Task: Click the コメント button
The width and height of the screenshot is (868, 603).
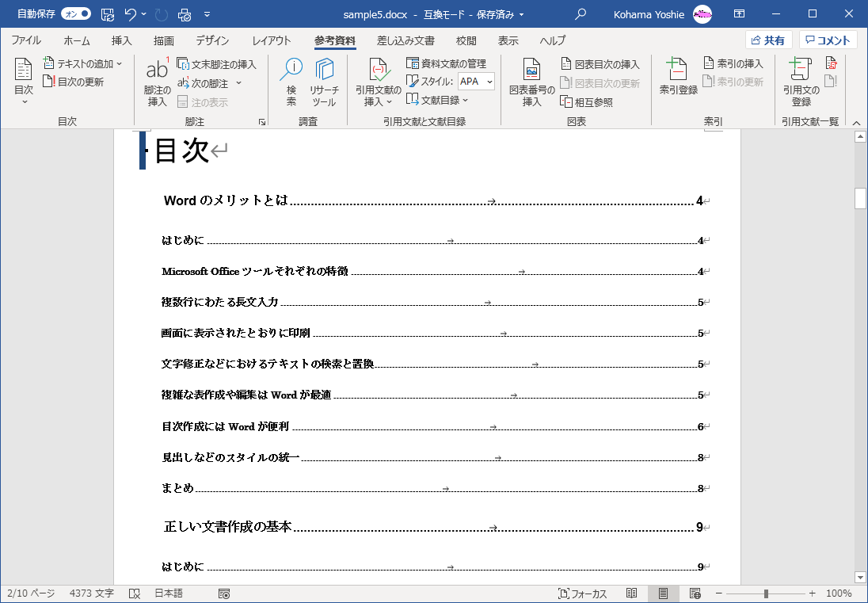Action: coord(828,40)
